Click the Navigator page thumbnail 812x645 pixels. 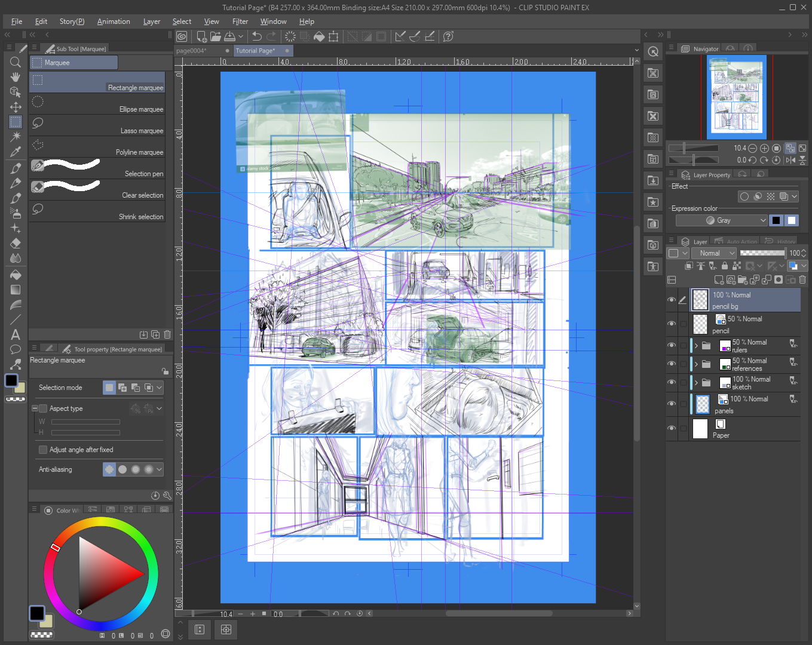(x=737, y=96)
